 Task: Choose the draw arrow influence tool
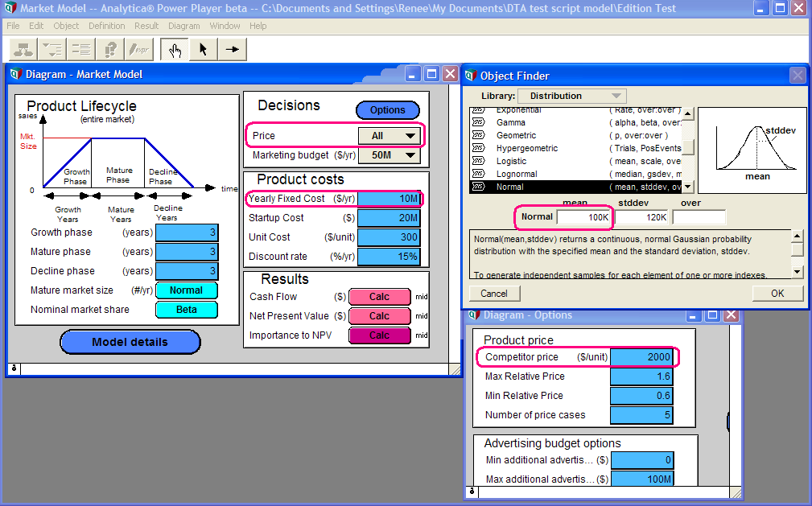coord(232,50)
